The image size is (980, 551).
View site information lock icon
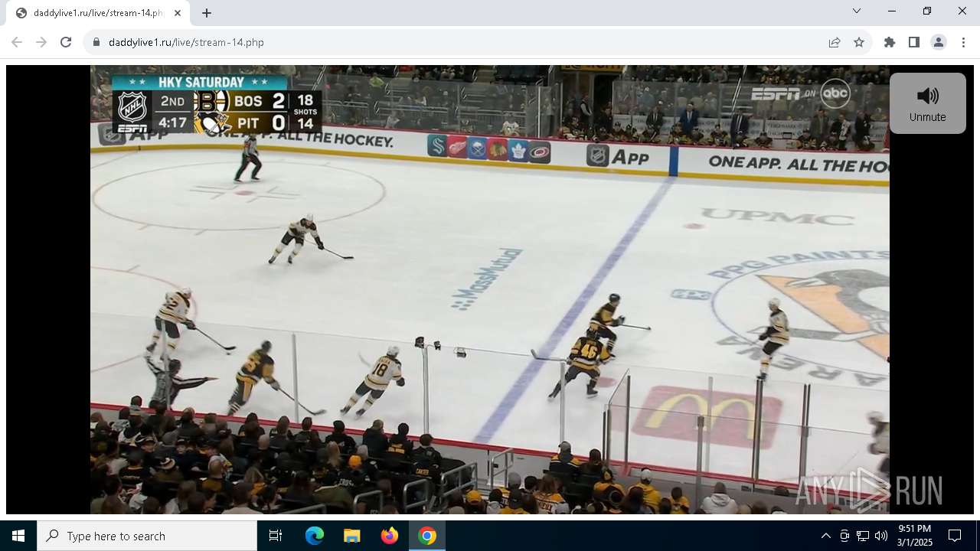(x=96, y=42)
